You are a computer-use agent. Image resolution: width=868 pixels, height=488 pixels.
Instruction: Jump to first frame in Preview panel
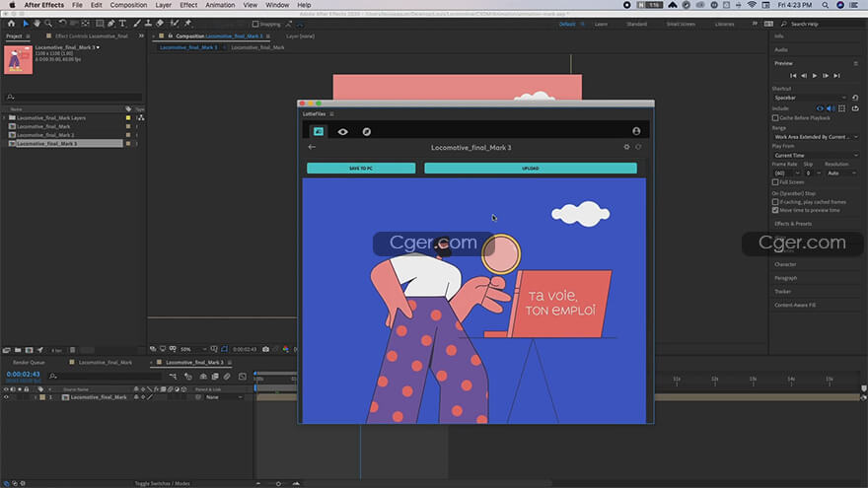(x=793, y=76)
